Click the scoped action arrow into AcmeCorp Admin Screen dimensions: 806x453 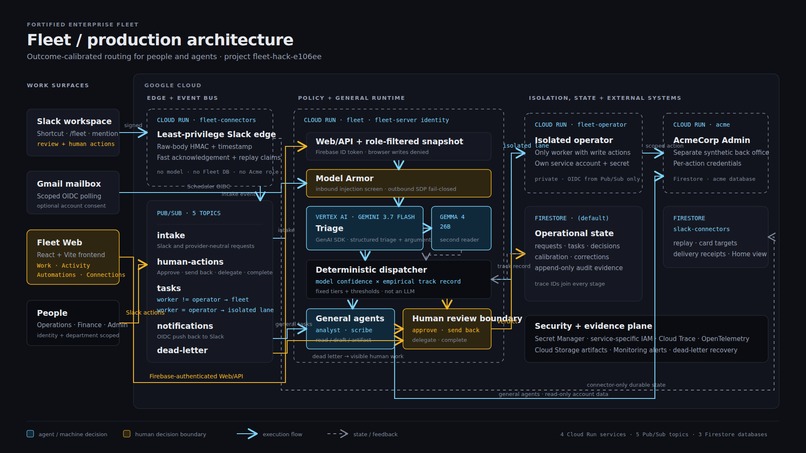653,153
